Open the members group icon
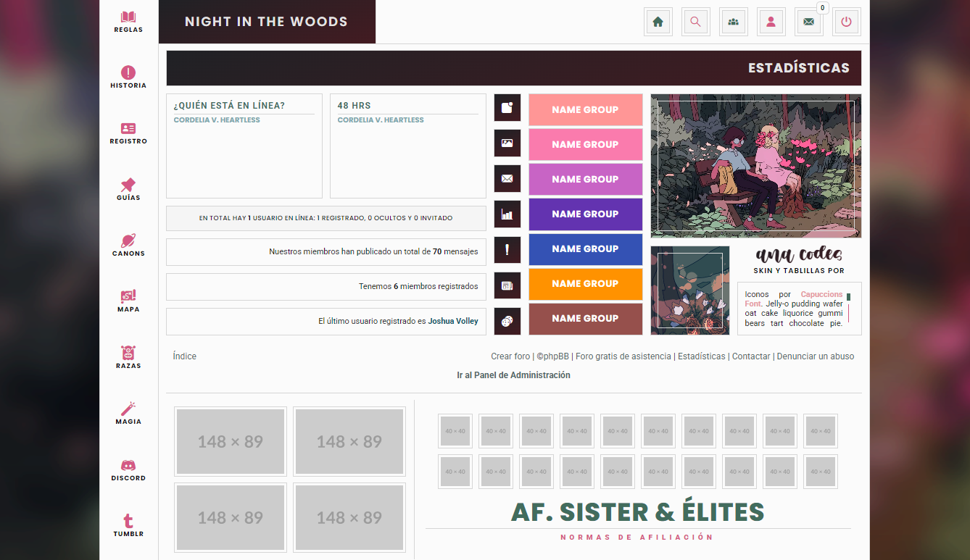The image size is (970, 560). click(x=734, y=22)
